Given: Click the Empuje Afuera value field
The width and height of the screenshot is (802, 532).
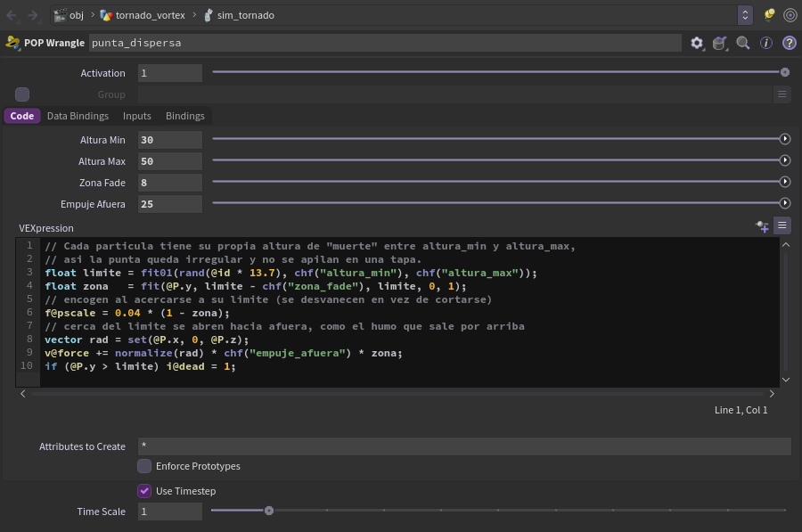Looking at the screenshot, I should (x=170, y=204).
